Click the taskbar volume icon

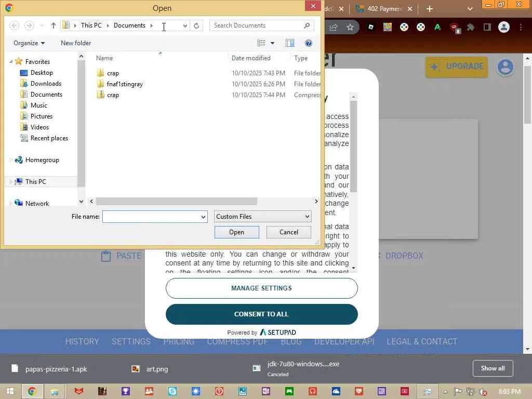click(x=483, y=392)
